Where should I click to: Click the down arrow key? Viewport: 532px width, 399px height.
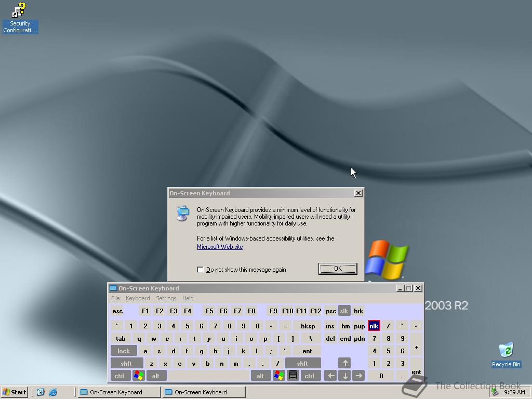point(345,376)
